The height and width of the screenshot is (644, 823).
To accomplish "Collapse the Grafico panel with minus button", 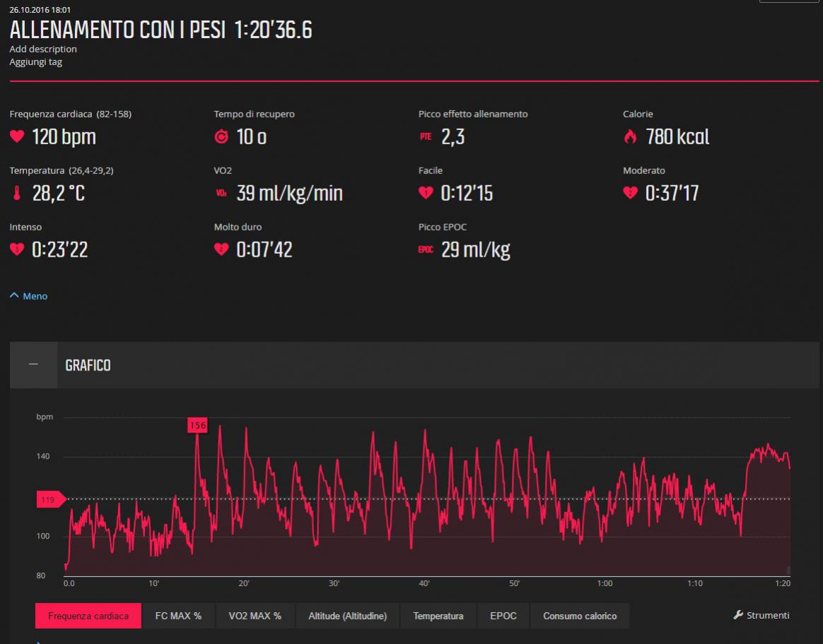I will [x=33, y=365].
